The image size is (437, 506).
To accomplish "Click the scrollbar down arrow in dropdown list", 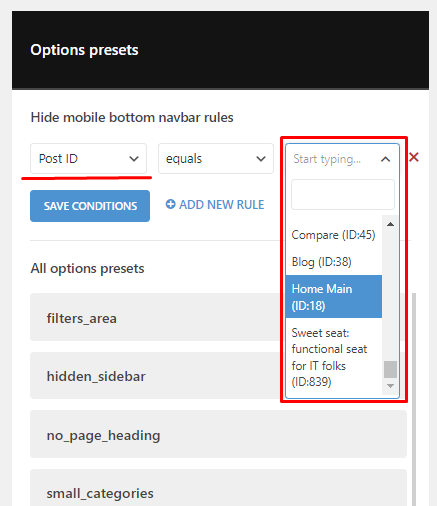I will tap(390, 386).
